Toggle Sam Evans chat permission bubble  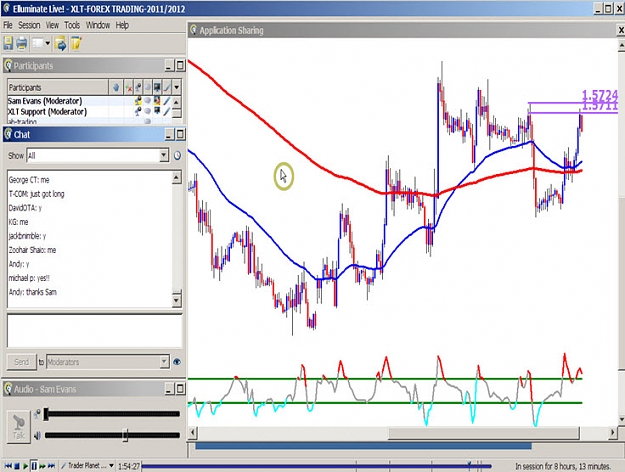(147, 101)
